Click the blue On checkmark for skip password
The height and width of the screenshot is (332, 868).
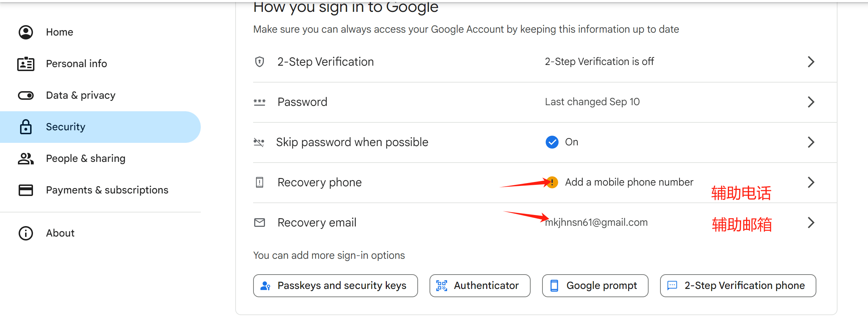552,142
